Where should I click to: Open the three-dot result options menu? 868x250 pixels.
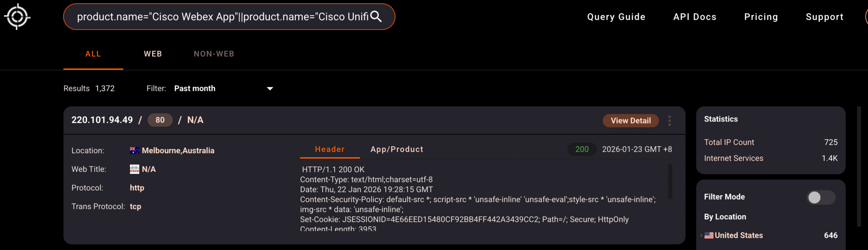670,120
